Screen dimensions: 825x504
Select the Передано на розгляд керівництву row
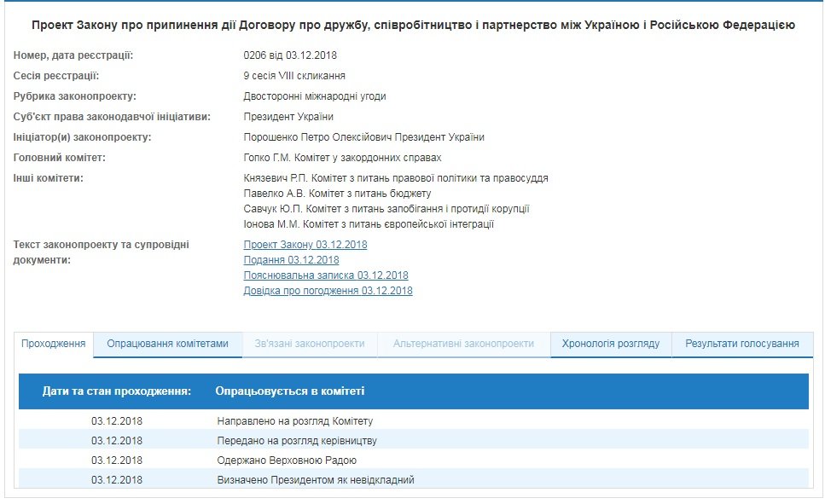point(297,441)
